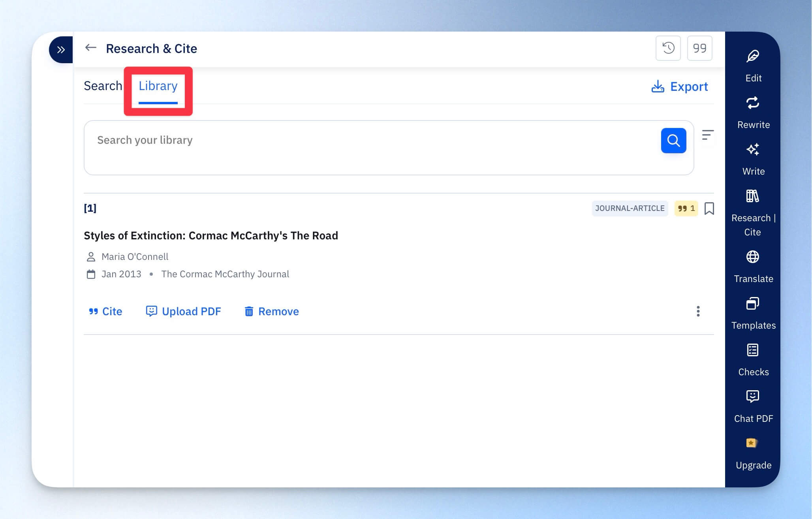This screenshot has height=519, width=812.
Task: Click Upload PDF for the article
Action: (x=183, y=312)
